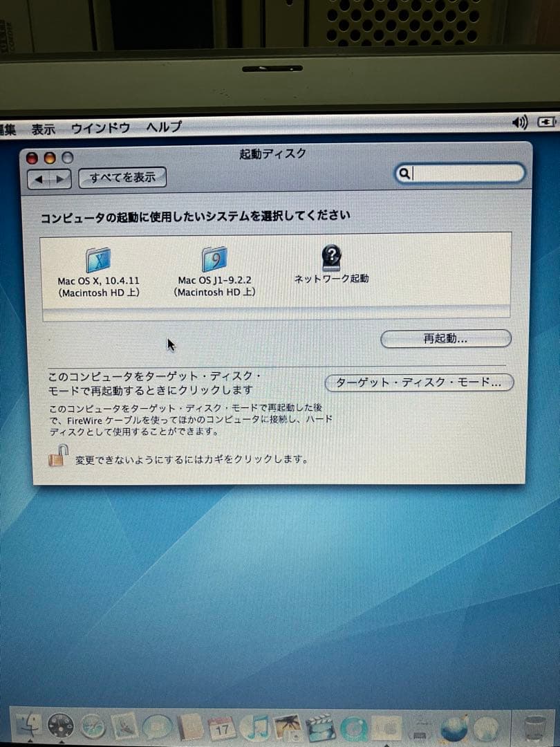560x747 pixels.
Task: Click ターゲット・ディスク・モード... button
Action: click(x=419, y=382)
